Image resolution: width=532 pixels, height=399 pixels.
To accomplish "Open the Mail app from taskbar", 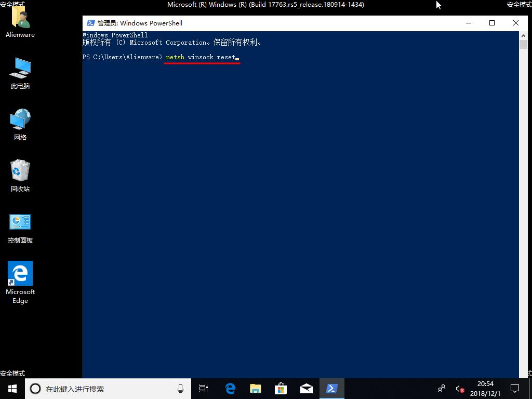I will [x=307, y=389].
